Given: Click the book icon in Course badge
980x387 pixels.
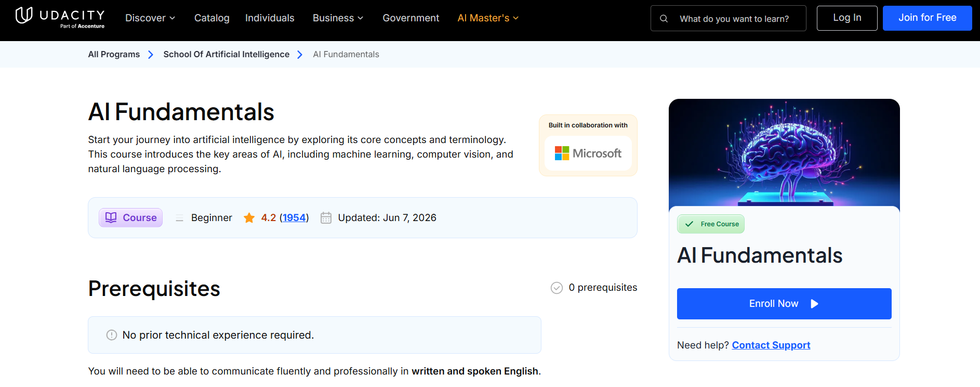Looking at the screenshot, I should point(111,217).
